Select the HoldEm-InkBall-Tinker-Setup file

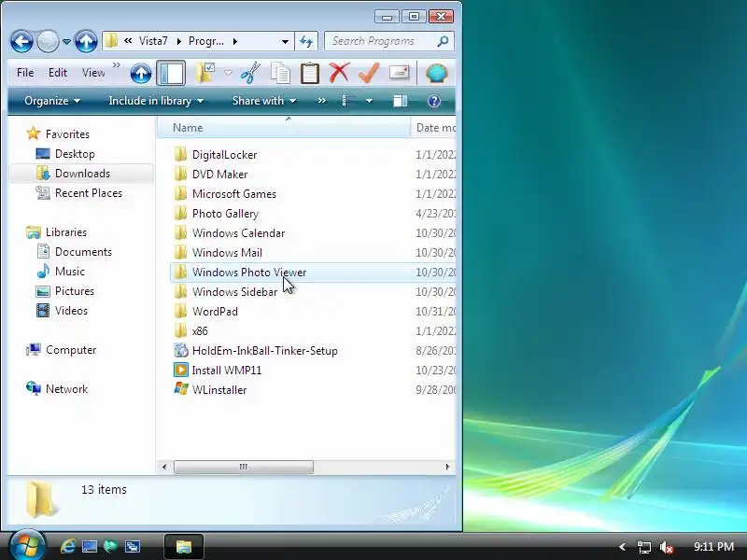coord(264,351)
